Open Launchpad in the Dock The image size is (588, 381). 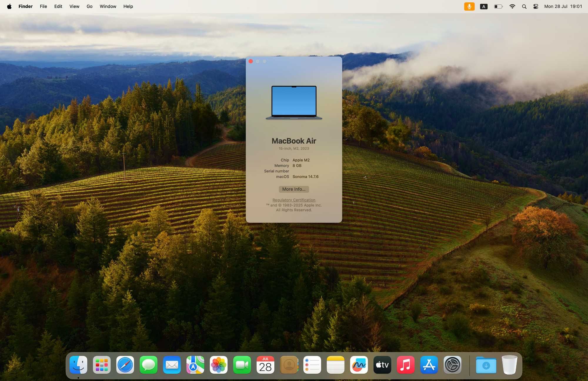102,365
